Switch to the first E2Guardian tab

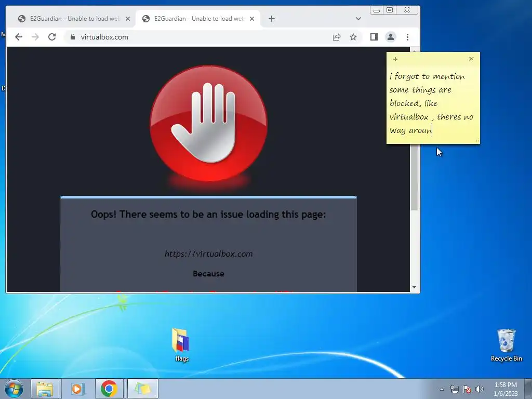(73, 19)
